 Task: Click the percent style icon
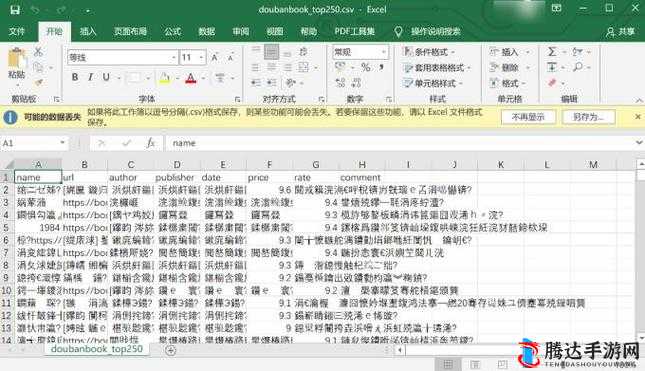[366, 67]
